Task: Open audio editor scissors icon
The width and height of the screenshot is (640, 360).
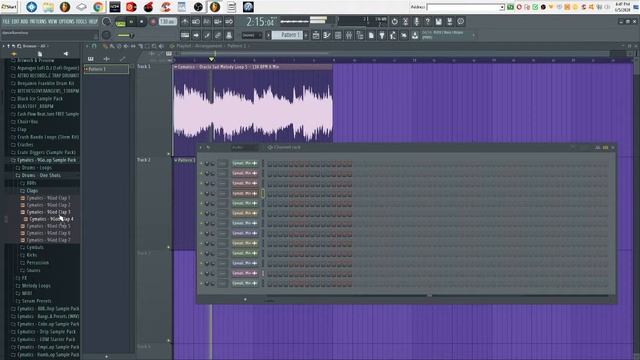Action: 405,21
